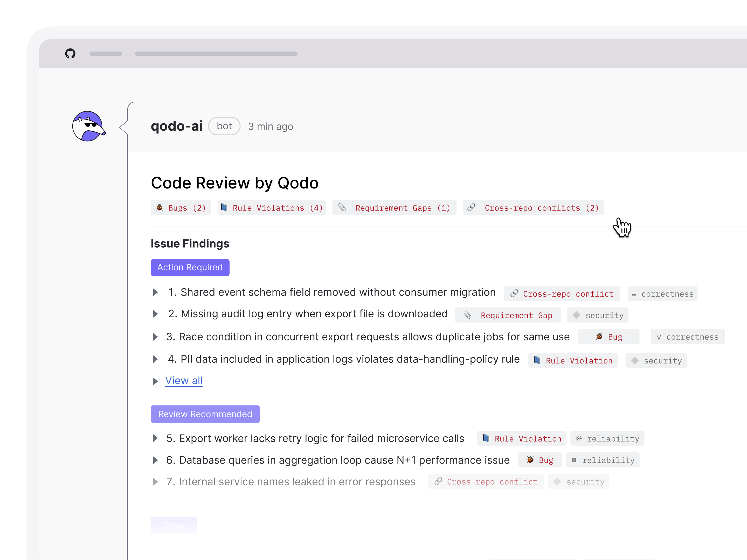Click the Rule Violation tag on issue 4

pos(573,361)
